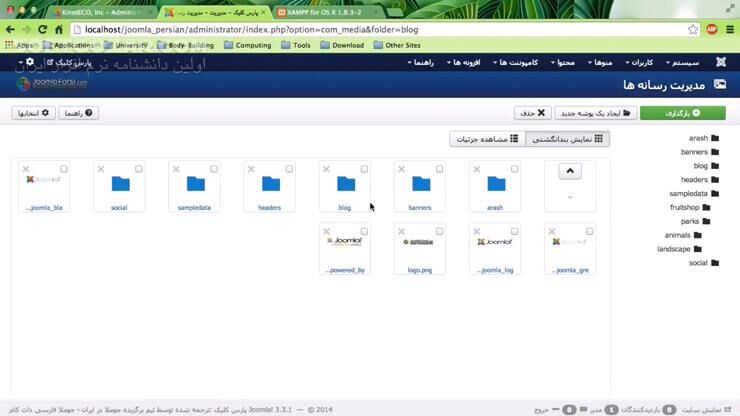The width and height of the screenshot is (740, 416).
Task: Switch to مشاهده جزئیات (detail view)
Action: click(486, 139)
